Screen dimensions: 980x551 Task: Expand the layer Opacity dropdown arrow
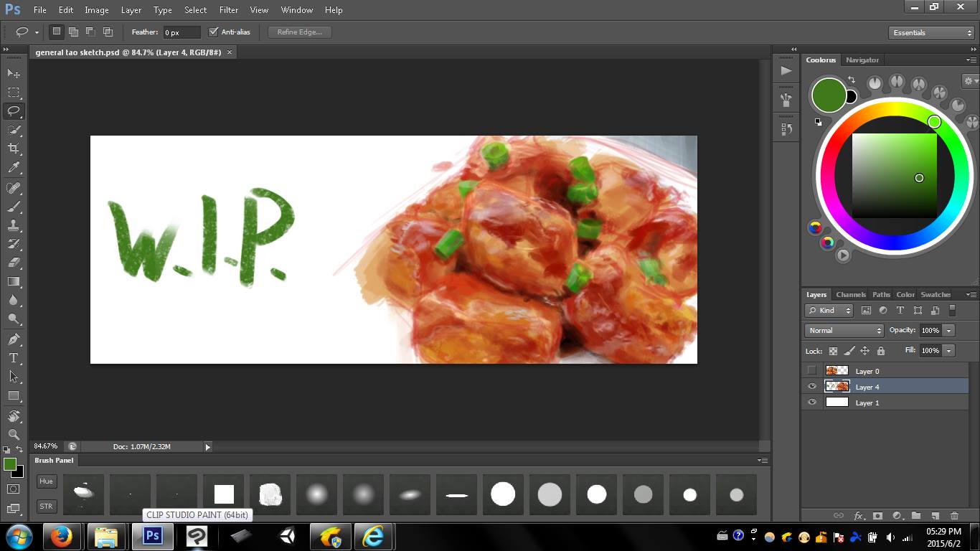[x=949, y=331]
